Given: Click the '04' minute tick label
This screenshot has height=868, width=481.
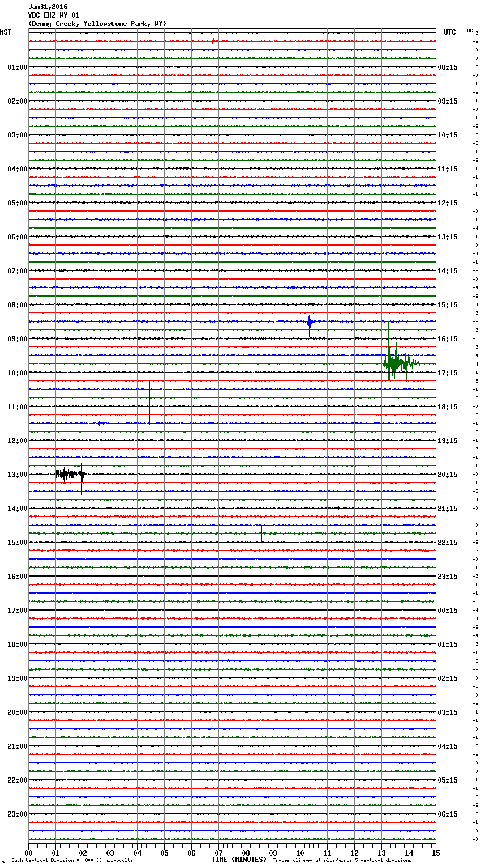Looking at the screenshot, I should coord(137,853).
